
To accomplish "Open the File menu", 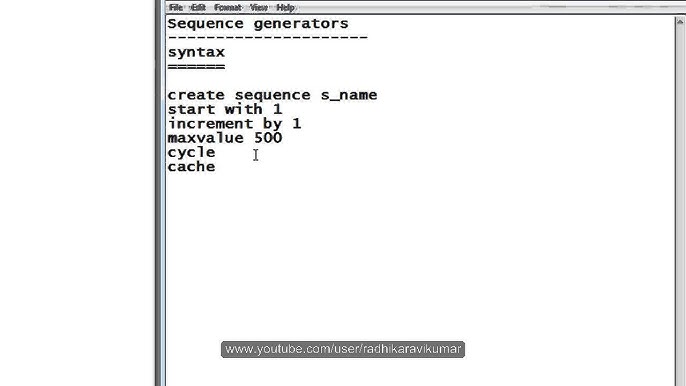I will click(x=176, y=7).
